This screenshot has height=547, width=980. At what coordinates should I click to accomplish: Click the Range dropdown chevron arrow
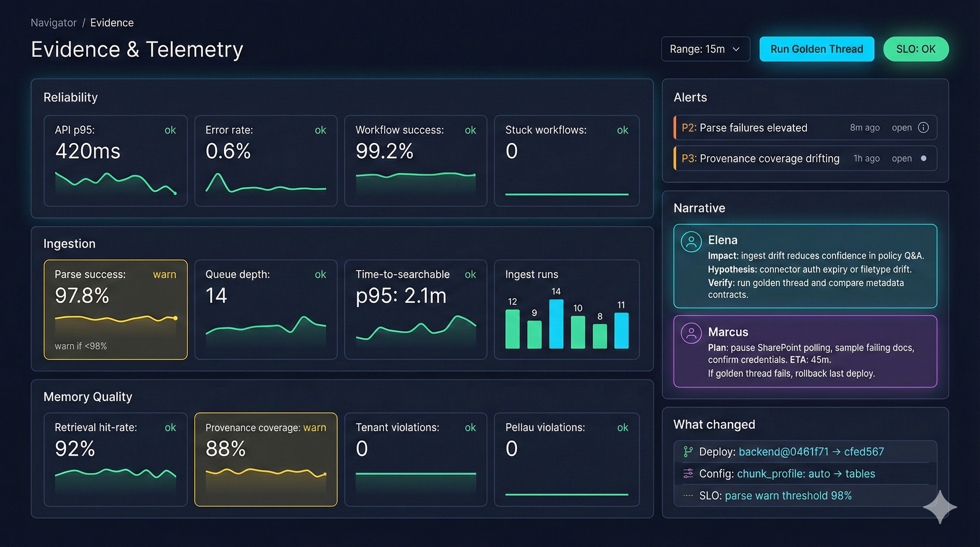click(736, 49)
